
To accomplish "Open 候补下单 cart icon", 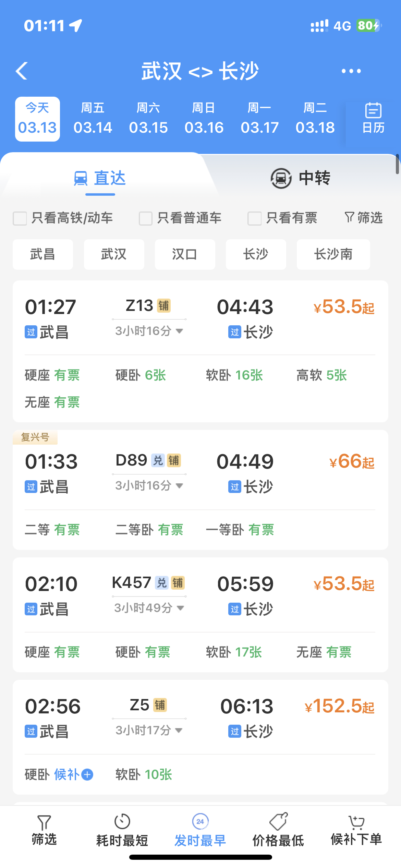I will 356,822.
